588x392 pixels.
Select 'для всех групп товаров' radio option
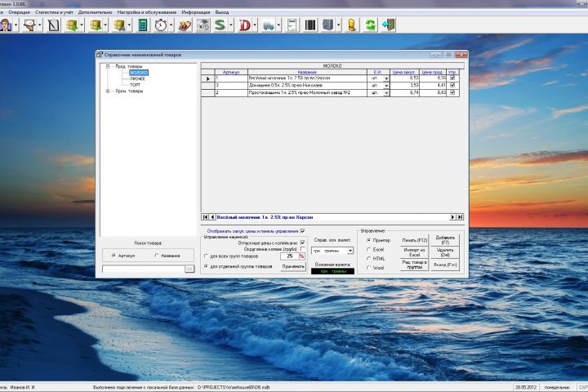tap(204, 256)
